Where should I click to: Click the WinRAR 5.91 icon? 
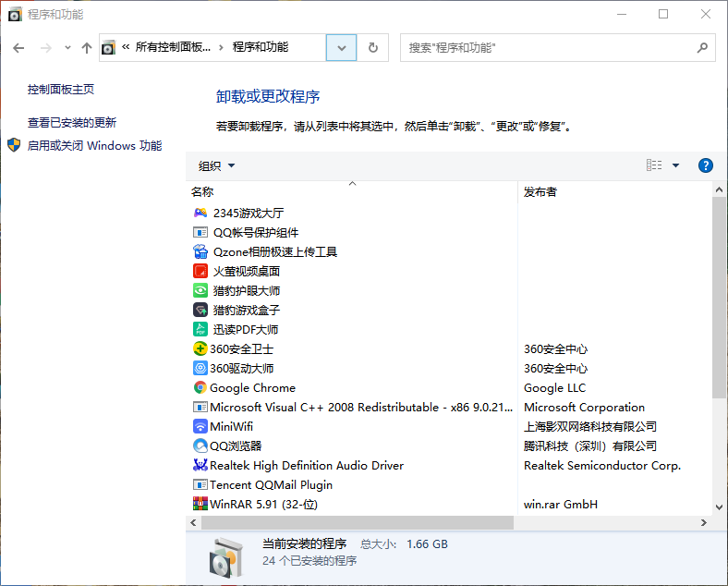200,505
